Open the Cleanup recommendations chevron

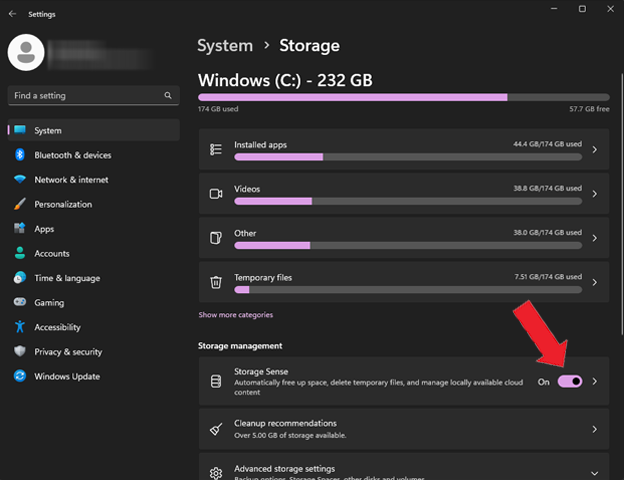pyautogui.click(x=595, y=429)
